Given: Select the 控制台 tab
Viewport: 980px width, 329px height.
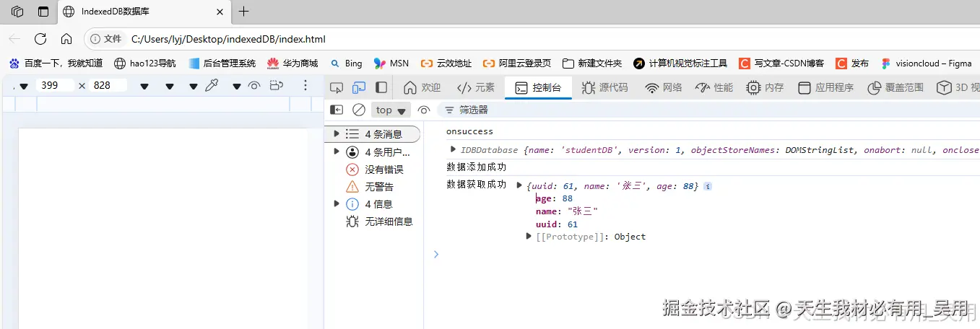Looking at the screenshot, I should click(538, 87).
